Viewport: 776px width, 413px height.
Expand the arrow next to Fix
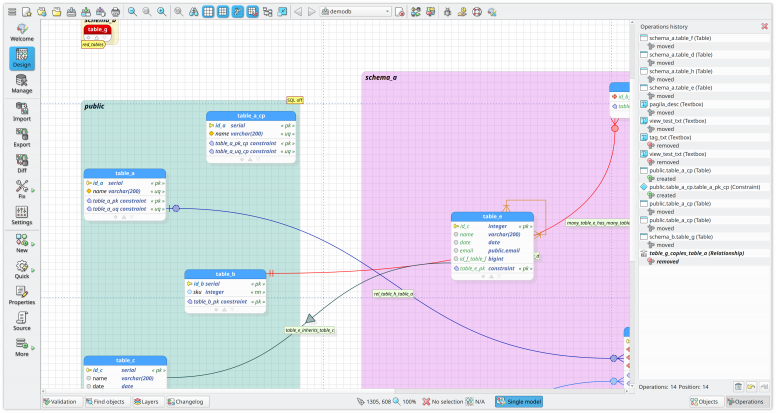(x=33, y=190)
